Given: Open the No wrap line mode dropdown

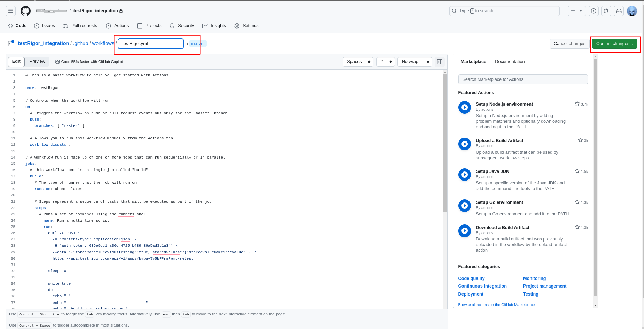Looking at the screenshot, I should click(414, 62).
